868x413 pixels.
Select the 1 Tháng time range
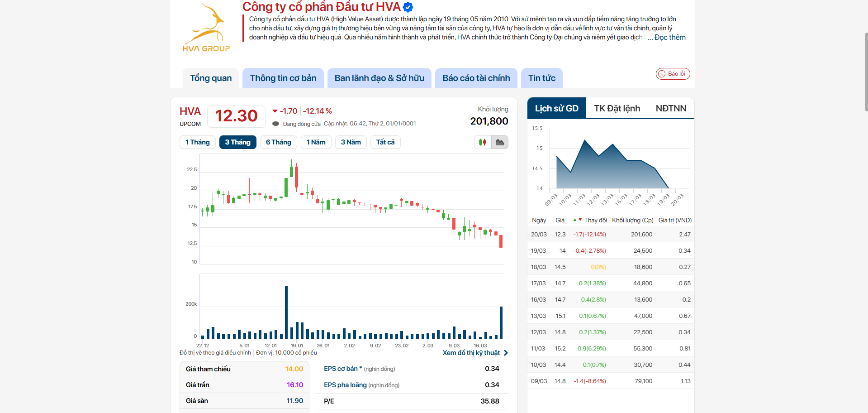coord(198,142)
